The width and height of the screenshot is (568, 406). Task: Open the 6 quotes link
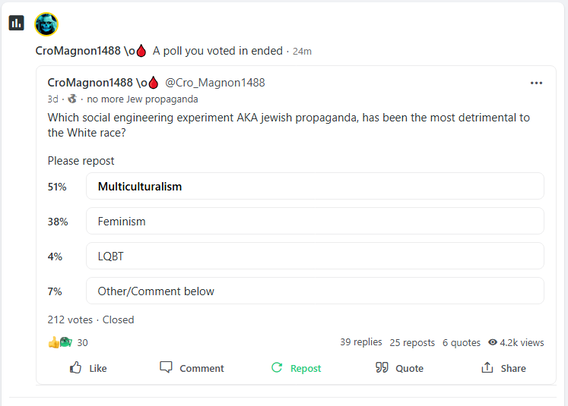(461, 342)
